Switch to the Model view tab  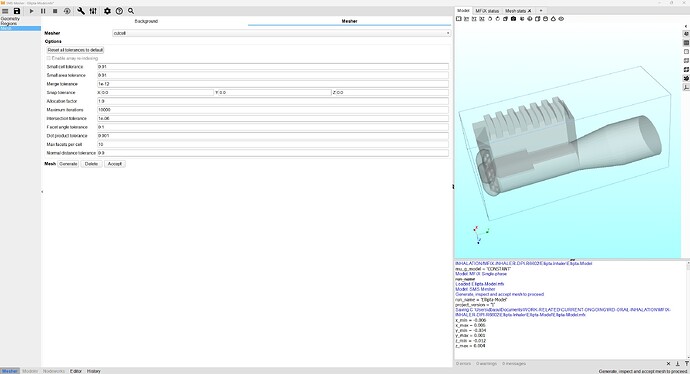point(463,11)
